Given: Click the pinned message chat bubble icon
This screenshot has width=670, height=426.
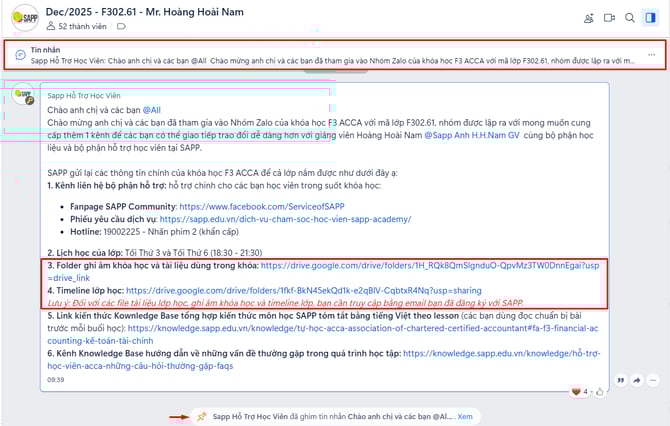Looking at the screenshot, I should pyautogui.click(x=21, y=54).
